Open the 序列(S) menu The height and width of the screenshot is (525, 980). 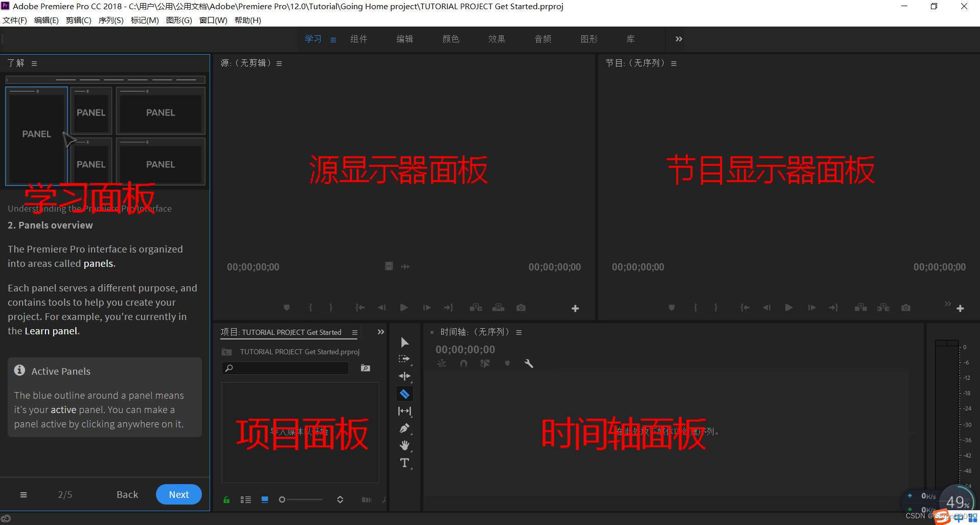111,20
